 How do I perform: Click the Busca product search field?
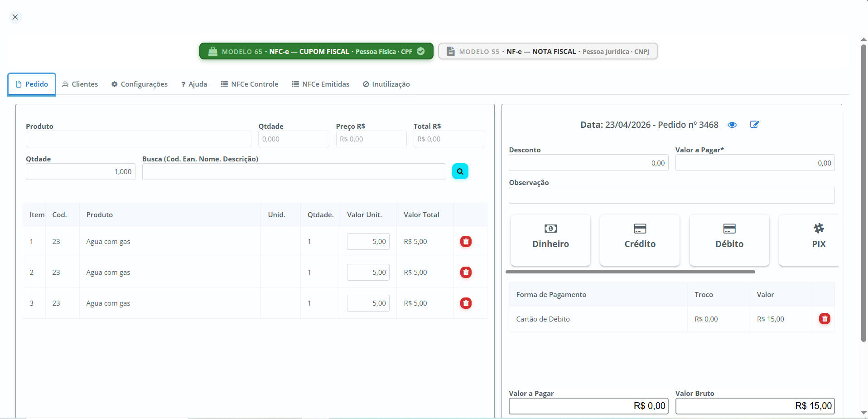(294, 172)
